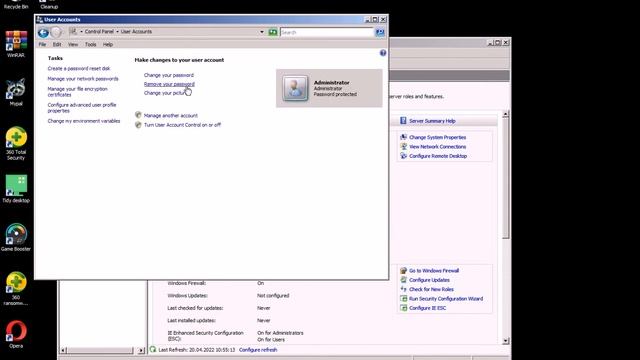Click the Server Summary Help icon in Server Manager
The image size is (640, 360).
point(403,120)
